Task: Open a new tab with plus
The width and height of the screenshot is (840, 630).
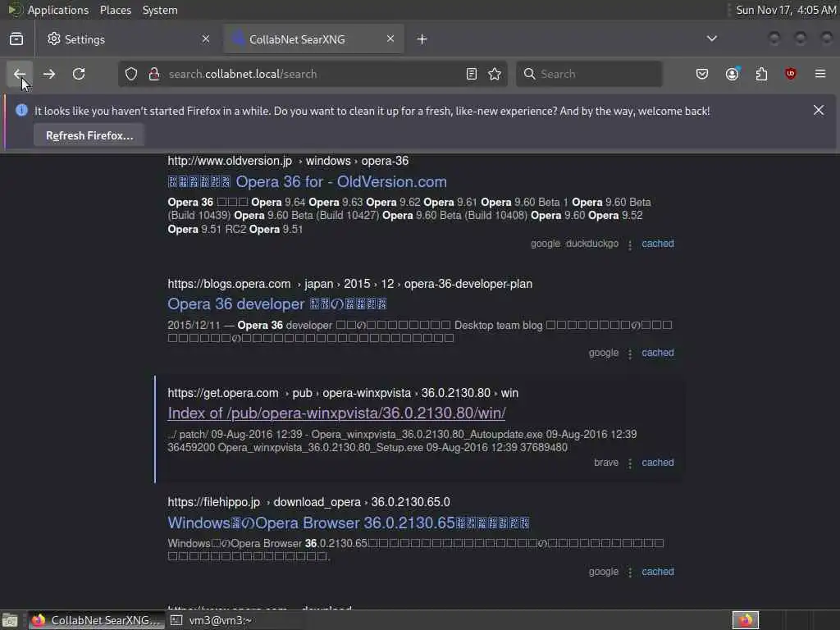Action: pyautogui.click(x=422, y=39)
